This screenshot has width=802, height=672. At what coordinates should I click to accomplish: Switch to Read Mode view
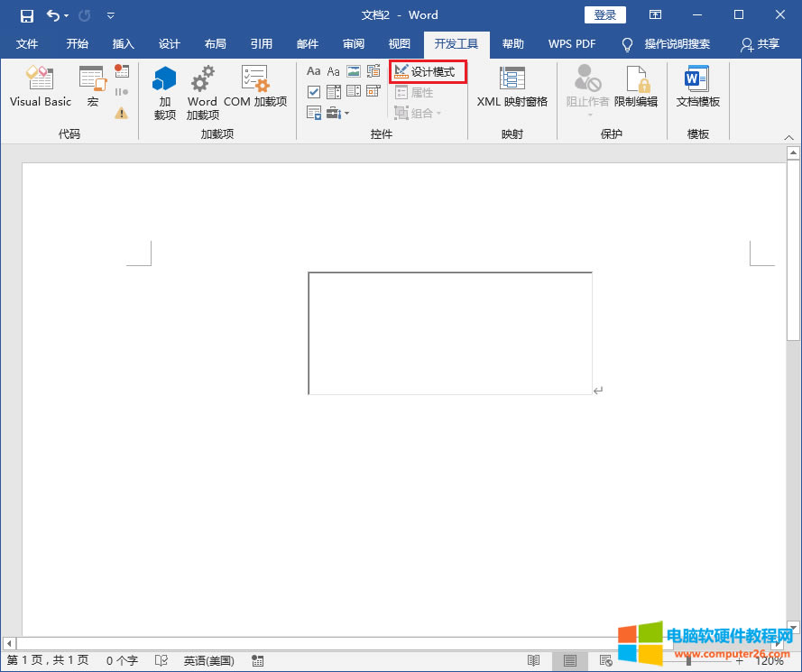click(533, 659)
